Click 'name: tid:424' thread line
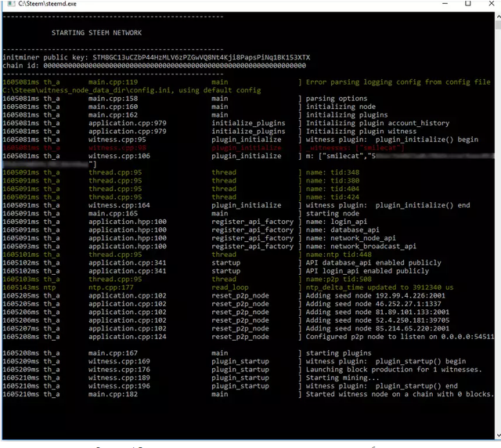501x448 pixels. (332, 197)
